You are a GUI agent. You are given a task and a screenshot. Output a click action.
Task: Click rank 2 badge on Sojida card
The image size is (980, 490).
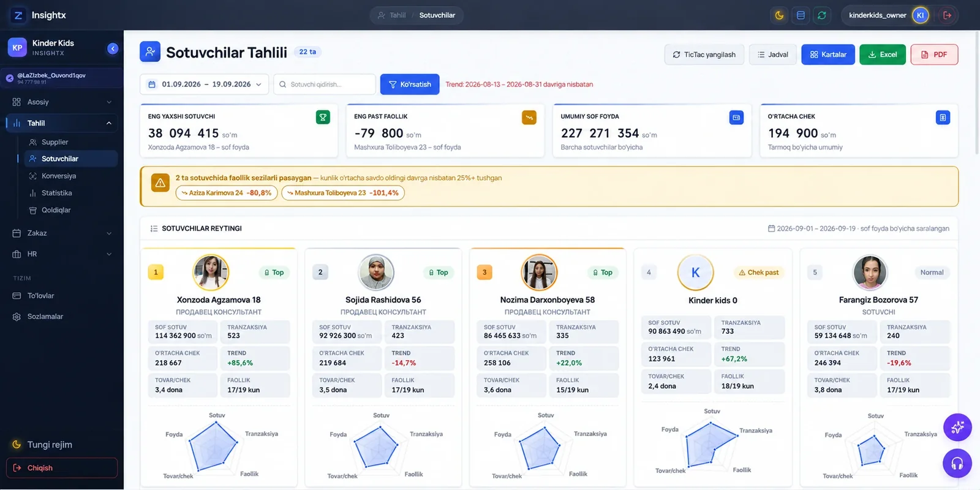(x=320, y=273)
